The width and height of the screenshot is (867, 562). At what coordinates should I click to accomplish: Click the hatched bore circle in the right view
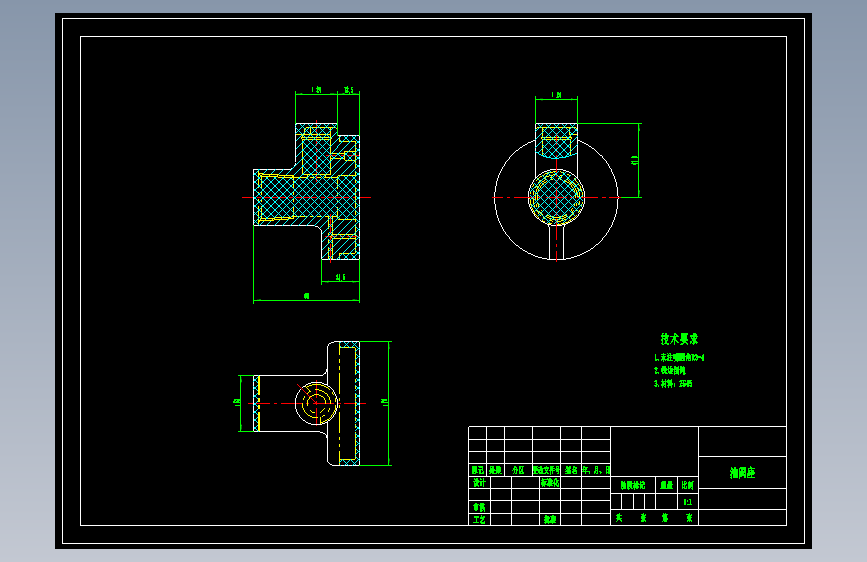556,197
